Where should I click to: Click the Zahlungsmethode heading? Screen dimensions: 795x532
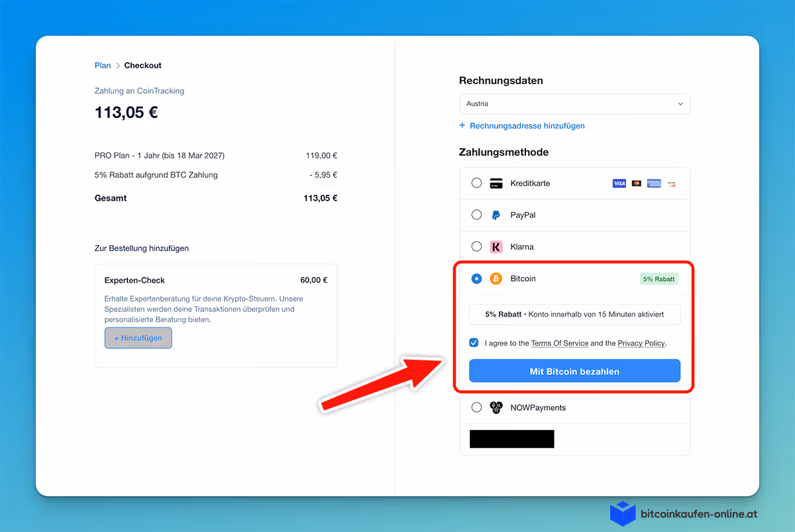[x=503, y=152]
